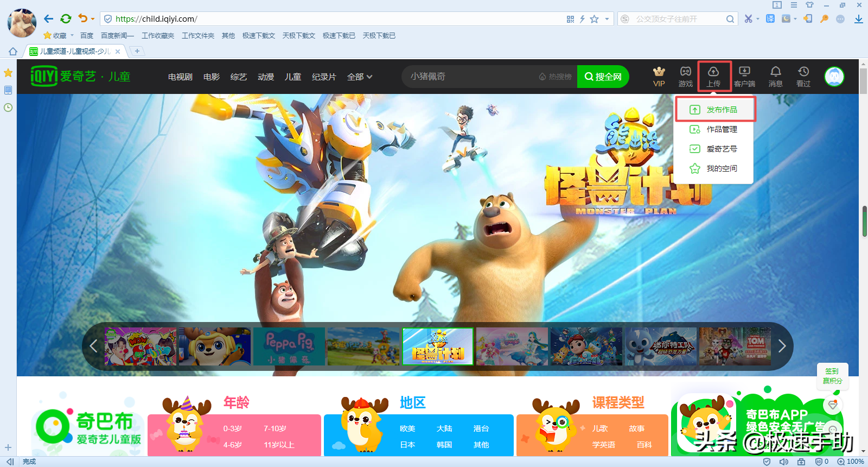Select 作品管理 from upload menu

coord(713,129)
